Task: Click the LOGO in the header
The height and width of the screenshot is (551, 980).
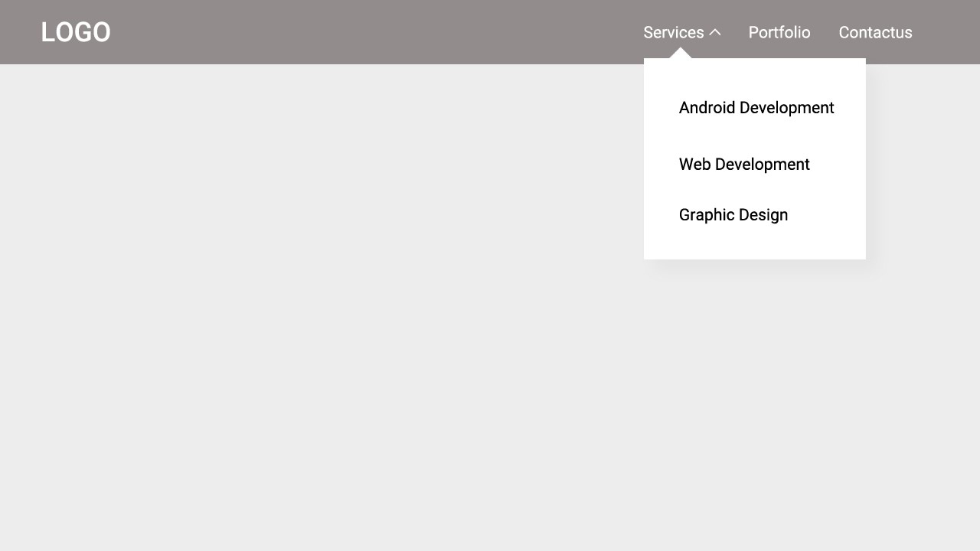Action: (x=76, y=32)
